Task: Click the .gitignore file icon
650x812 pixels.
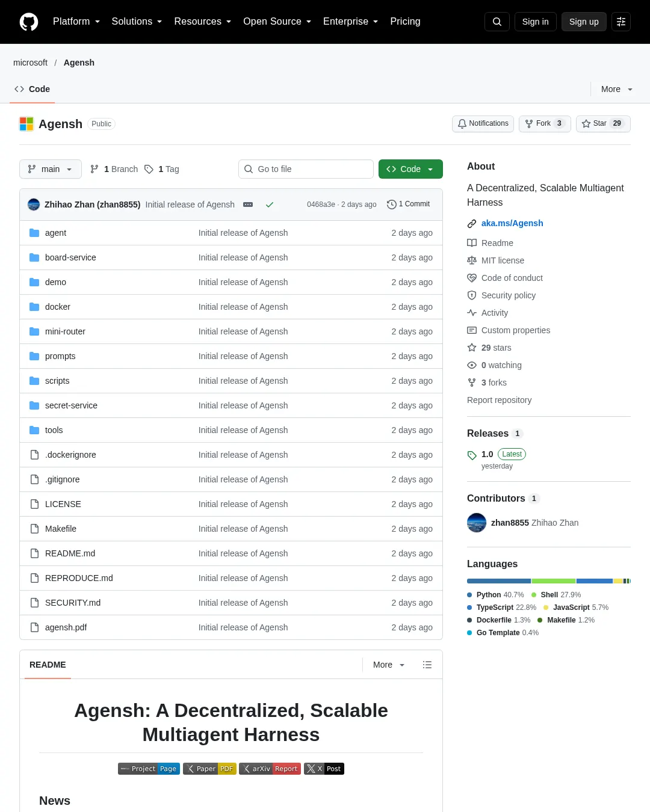Action: click(34, 479)
